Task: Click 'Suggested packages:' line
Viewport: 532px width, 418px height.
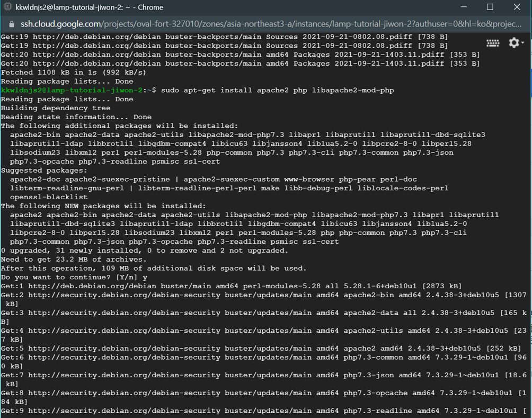Action: 44,170
